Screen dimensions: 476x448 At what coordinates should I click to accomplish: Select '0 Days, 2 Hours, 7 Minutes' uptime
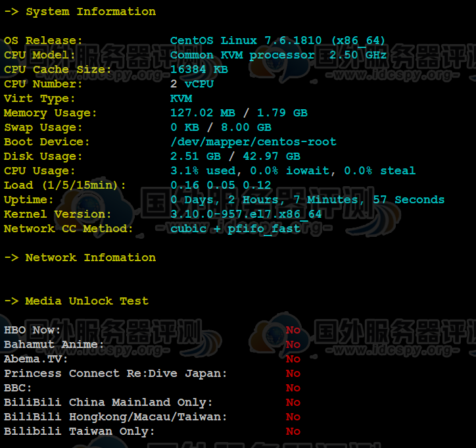point(266,200)
